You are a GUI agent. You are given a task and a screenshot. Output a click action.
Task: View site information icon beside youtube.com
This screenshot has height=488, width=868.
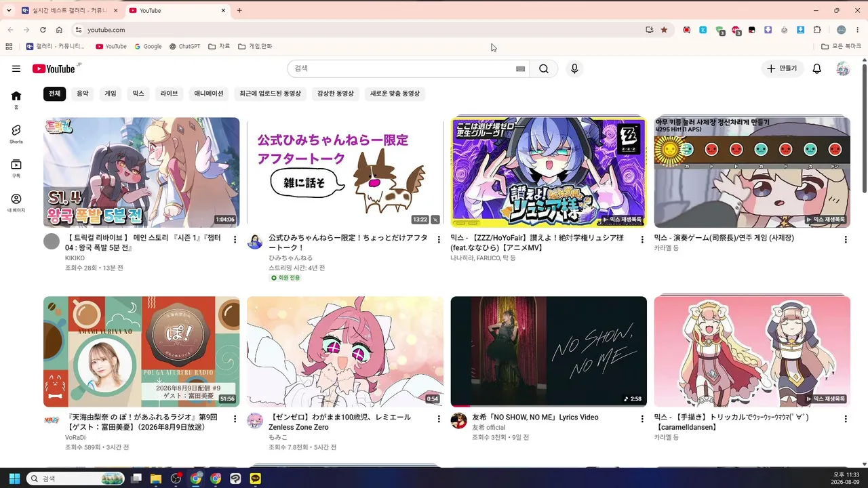tap(79, 30)
